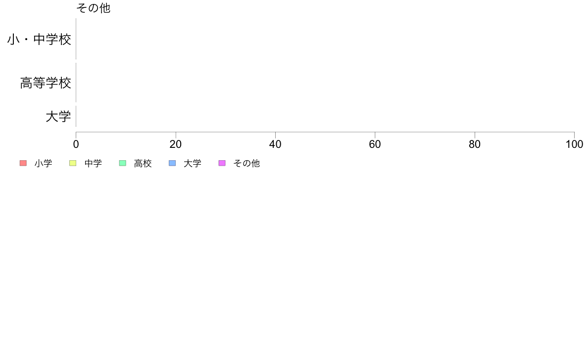Image resolution: width=588 pixels, height=364 pixels.
Task: Click the 小・中学校 axis category label
Action: 39,40
